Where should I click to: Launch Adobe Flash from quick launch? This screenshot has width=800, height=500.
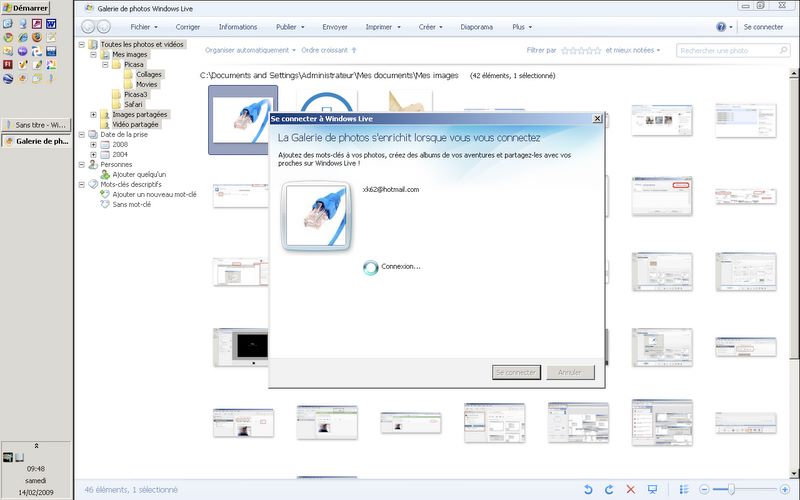8,64
